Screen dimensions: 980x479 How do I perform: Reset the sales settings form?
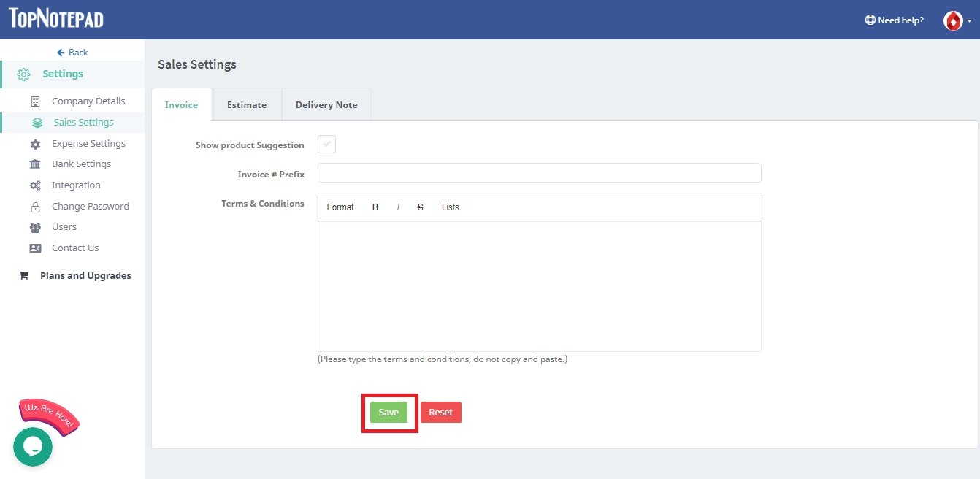[x=441, y=413]
